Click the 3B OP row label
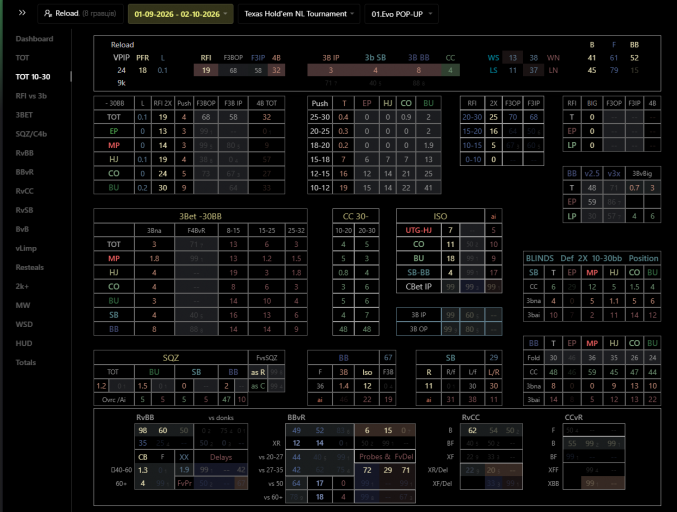Viewport: 677px width, 512px height. (x=419, y=329)
